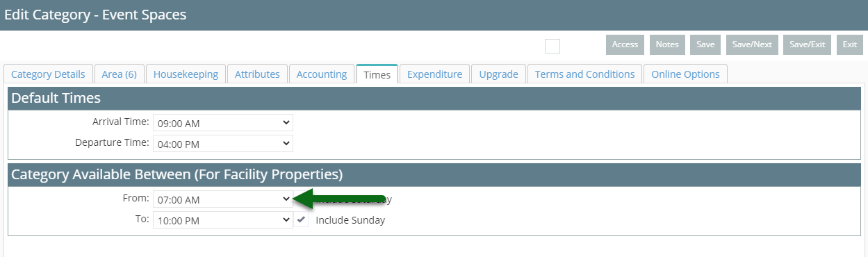Open the Departure Time dropdown
The width and height of the screenshot is (868, 257).
click(223, 143)
